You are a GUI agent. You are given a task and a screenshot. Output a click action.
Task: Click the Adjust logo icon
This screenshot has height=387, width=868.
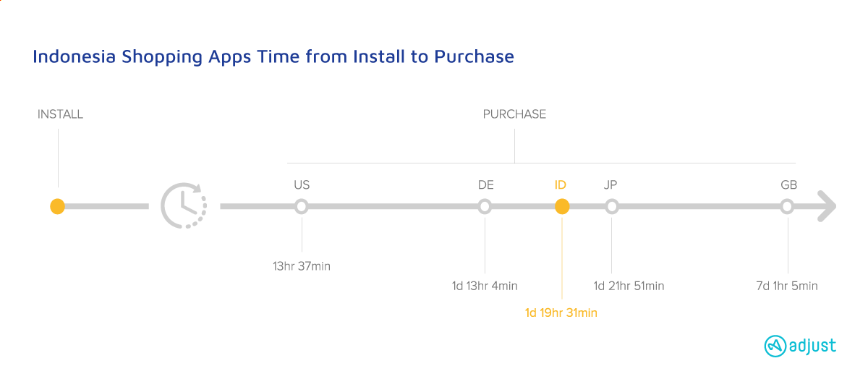pyautogui.click(x=775, y=346)
